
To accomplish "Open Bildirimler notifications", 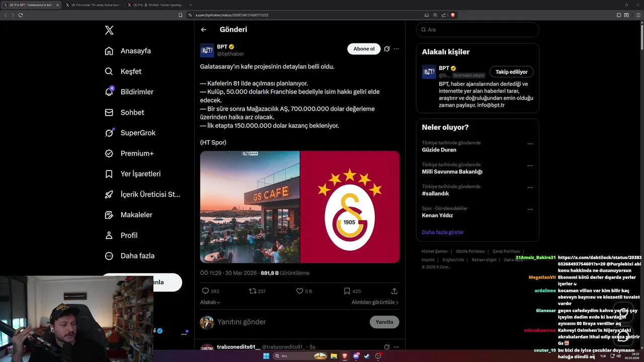I will pyautogui.click(x=129, y=92).
